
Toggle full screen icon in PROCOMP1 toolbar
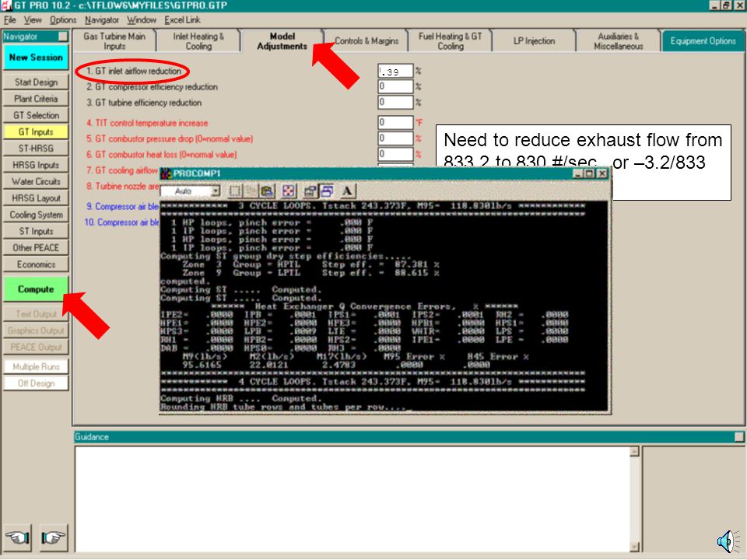point(288,191)
